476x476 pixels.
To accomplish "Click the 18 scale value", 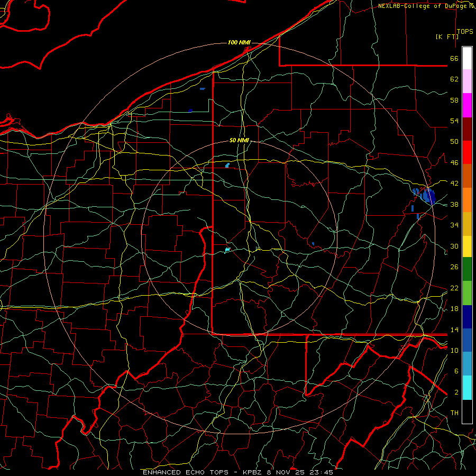I will [x=454, y=309].
